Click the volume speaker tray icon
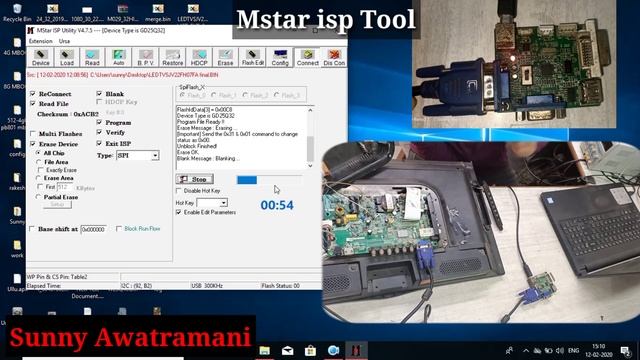The height and width of the screenshot is (360, 640). (x=560, y=351)
